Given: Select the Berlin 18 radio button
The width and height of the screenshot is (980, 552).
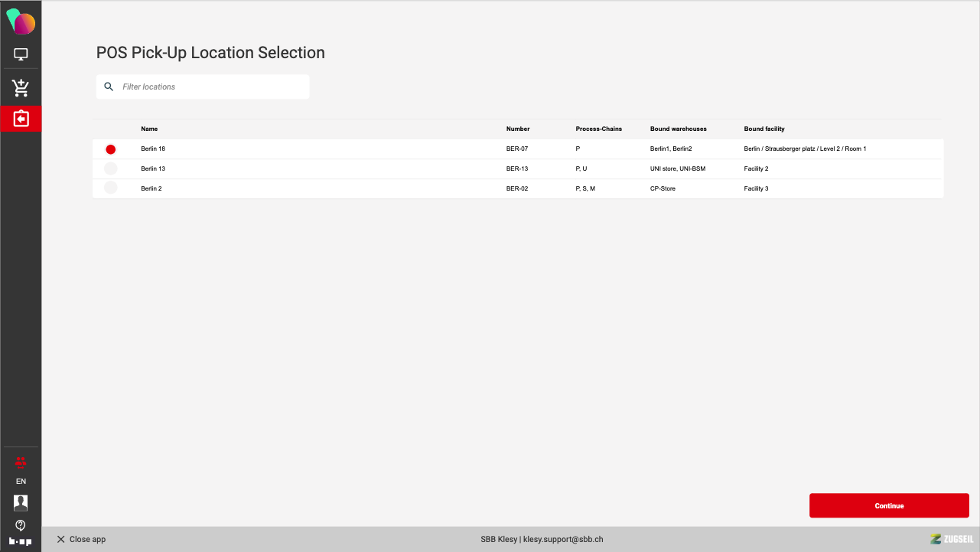Looking at the screenshot, I should [111, 149].
